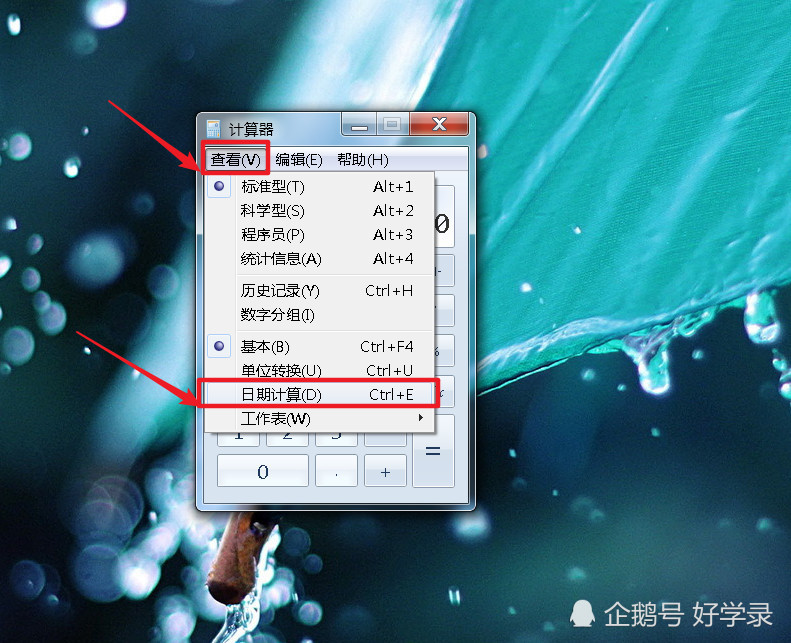The image size is (791, 643).
Task: Click the plus operator button
Action: [385, 471]
